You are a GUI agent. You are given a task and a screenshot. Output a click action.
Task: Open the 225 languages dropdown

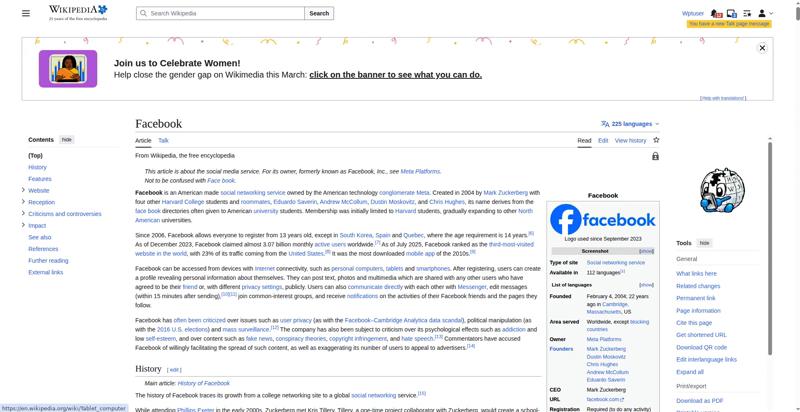[629, 124]
